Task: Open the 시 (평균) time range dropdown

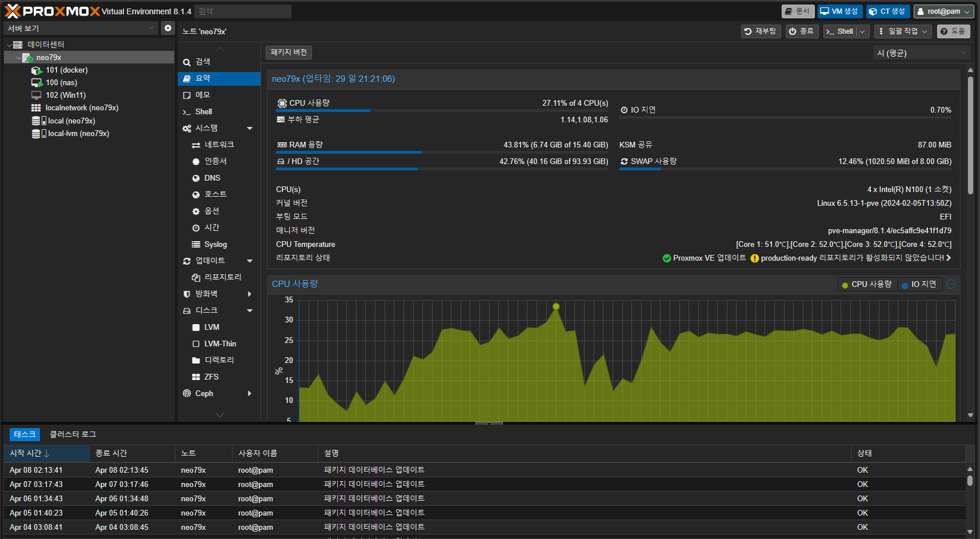Action: click(x=922, y=53)
